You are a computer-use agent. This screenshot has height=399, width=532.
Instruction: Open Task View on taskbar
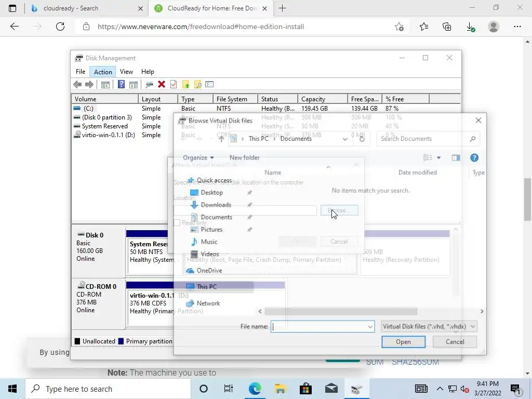tap(229, 389)
